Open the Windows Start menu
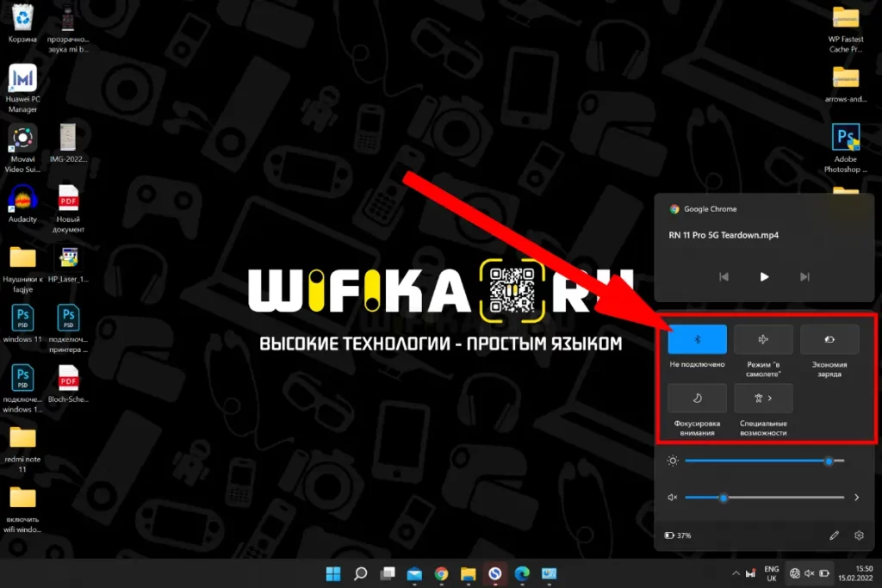Image resolution: width=882 pixels, height=588 pixels. pos(333,573)
